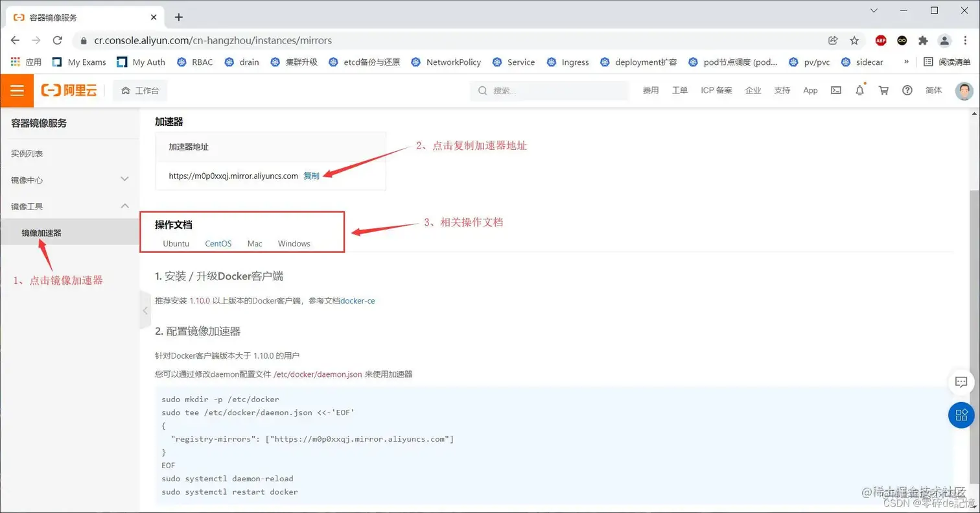Open the Service bookmark

(513, 62)
